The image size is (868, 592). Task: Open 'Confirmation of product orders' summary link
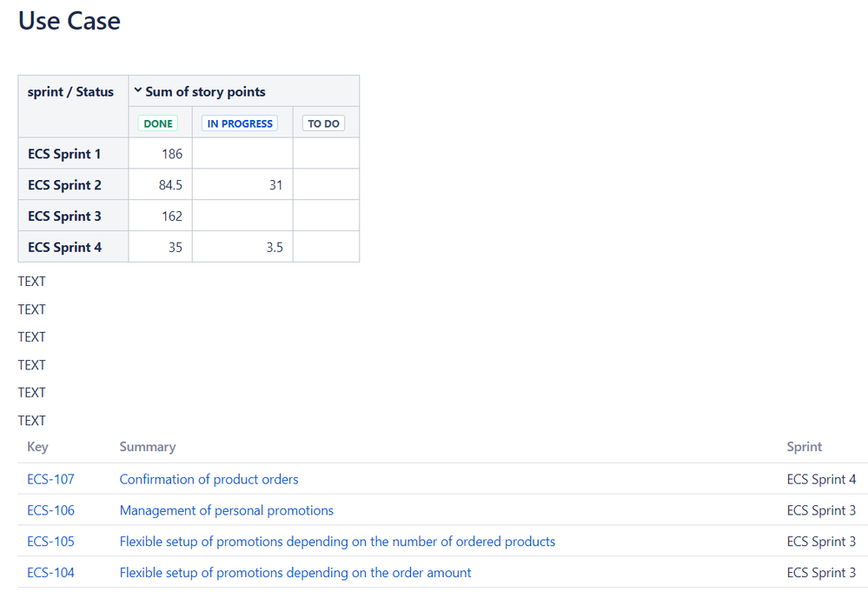[x=209, y=479]
